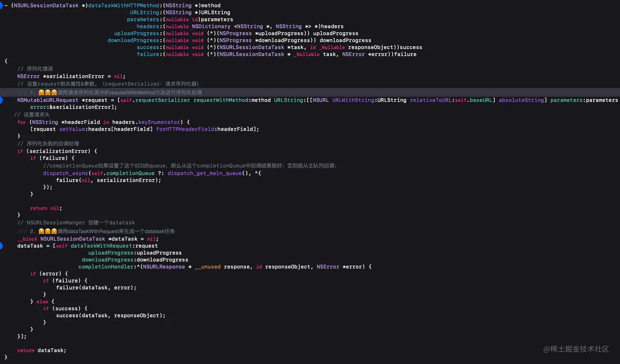The width and height of the screenshot is (620, 364).
Task: Click the dispatch_get_main_queue() call
Action: point(208,173)
